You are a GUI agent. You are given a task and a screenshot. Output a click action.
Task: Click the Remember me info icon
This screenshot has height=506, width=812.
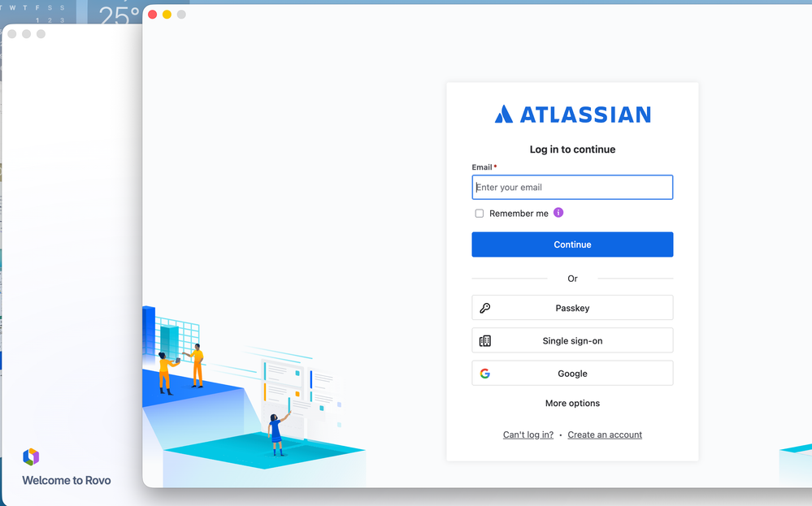click(x=558, y=213)
